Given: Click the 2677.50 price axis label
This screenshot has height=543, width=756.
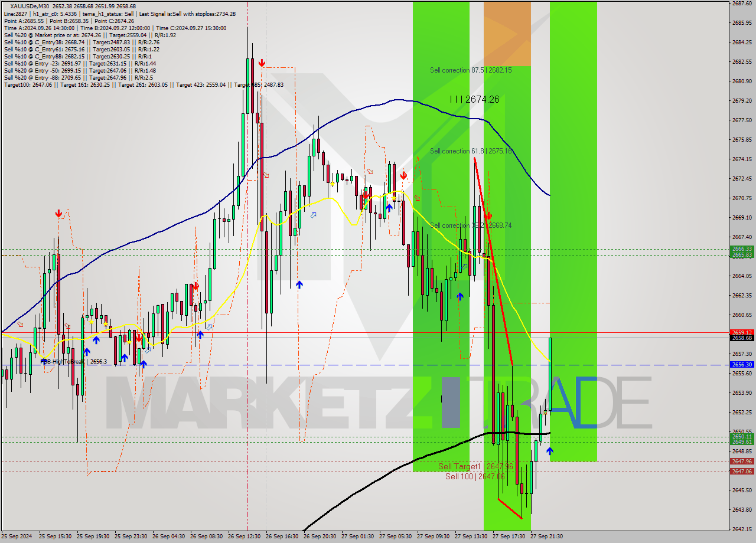Looking at the screenshot, I should (x=742, y=120).
